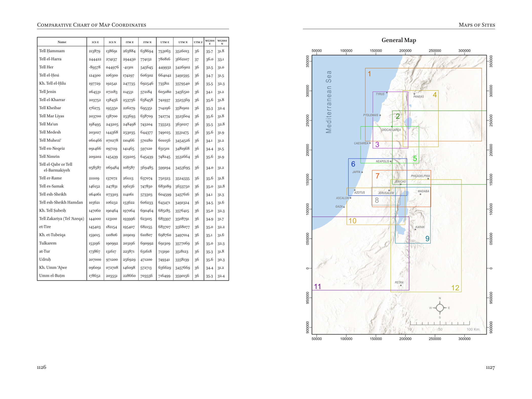Select the 'Tell Ḥammam' name cell

52,51
